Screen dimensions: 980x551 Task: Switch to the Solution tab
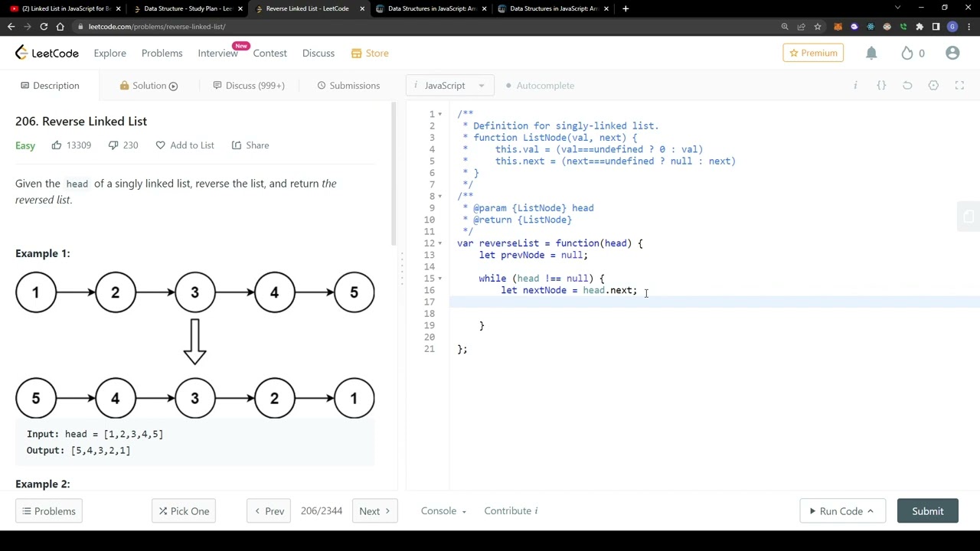pyautogui.click(x=149, y=86)
